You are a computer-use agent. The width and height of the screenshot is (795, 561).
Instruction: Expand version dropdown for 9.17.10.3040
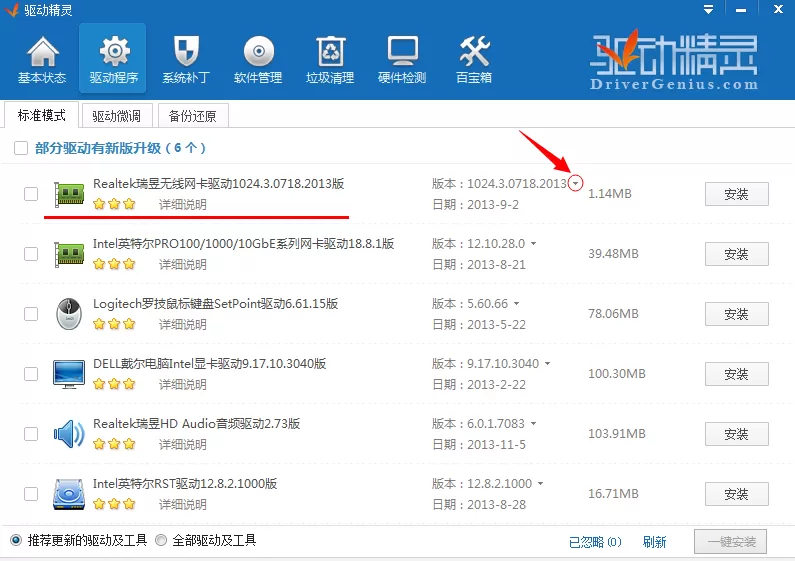pyautogui.click(x=548, y=363)
